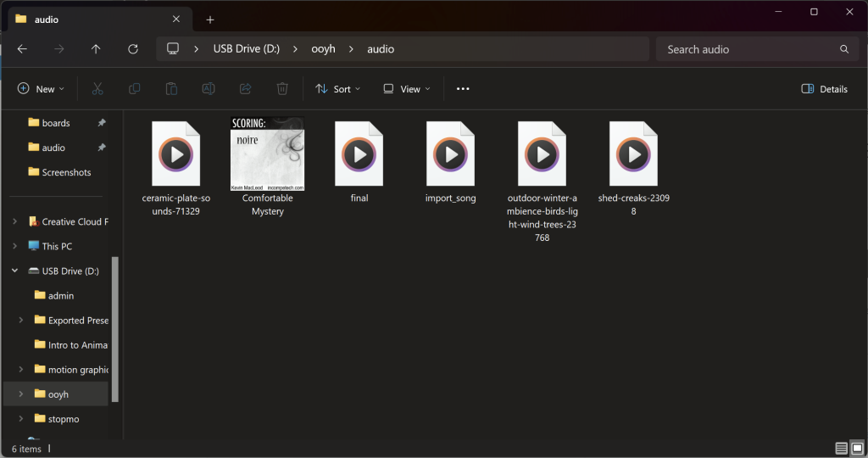Expand the Creative Cloud Files tree node
The image size is (868, 458).
[15, 221]
